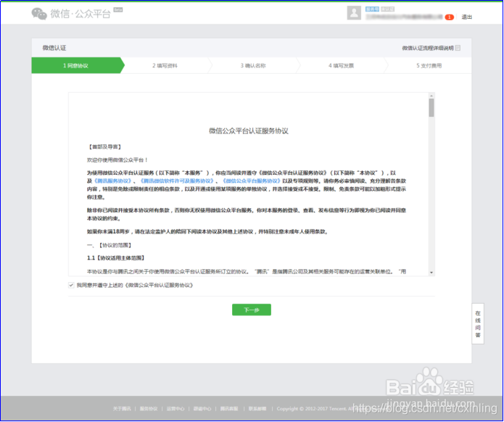The height and width of the screenshot is (422, 504).
Task: Open the red notification badge
Action: (449, 17)
